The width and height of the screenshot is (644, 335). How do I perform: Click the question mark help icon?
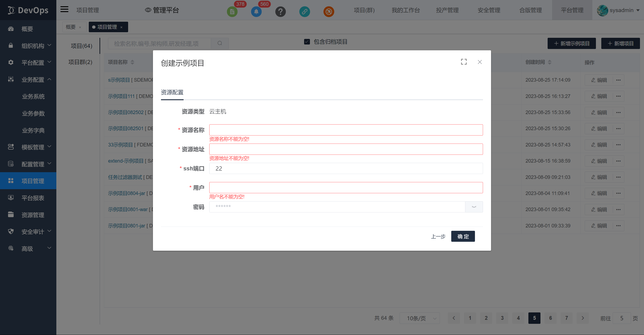[x=280, y=11]
